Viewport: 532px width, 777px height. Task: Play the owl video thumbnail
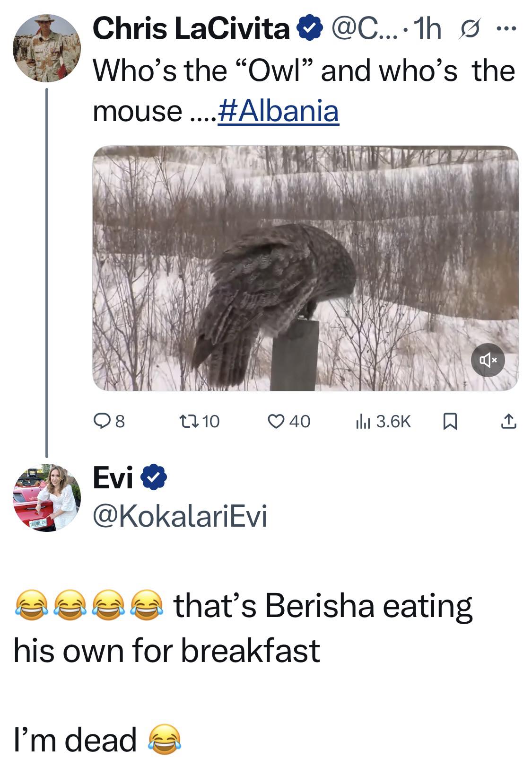(305, 268)
